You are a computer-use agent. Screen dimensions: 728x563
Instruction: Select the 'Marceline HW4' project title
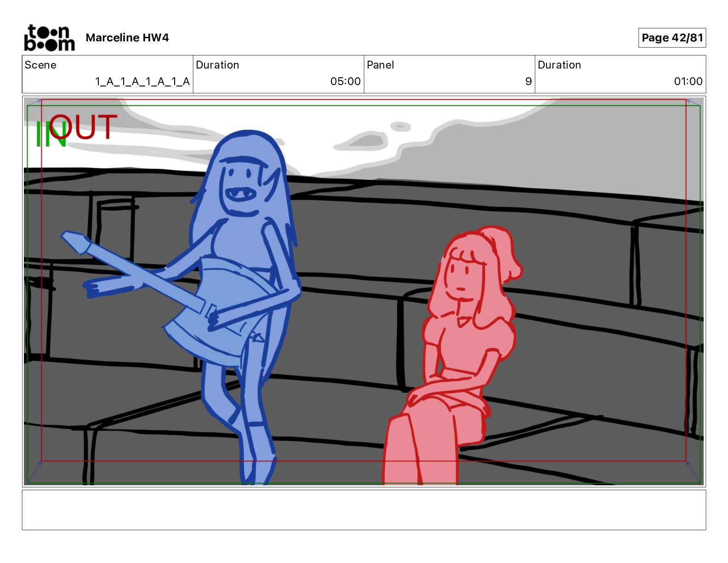[127, 38]
